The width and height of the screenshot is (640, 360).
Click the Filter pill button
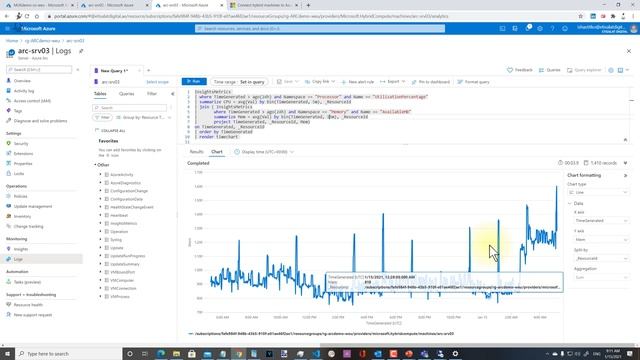[x=102, y=118]
